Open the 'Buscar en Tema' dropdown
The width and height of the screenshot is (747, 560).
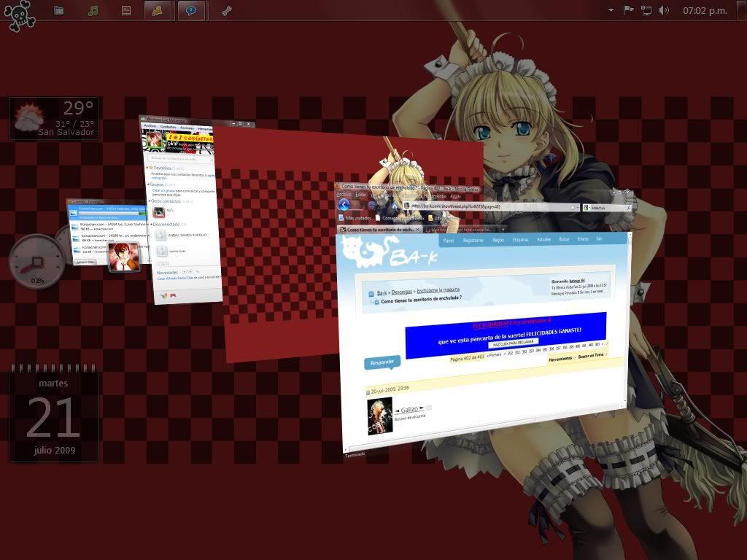click(592, 356)
